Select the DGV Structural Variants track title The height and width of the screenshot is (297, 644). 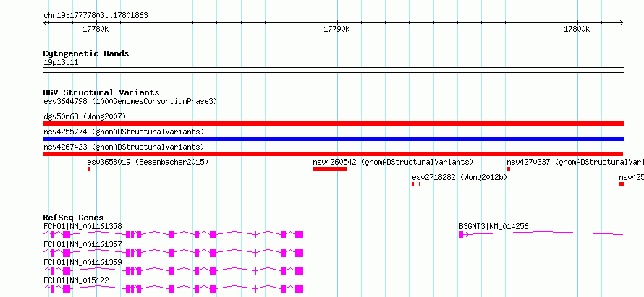101,92
